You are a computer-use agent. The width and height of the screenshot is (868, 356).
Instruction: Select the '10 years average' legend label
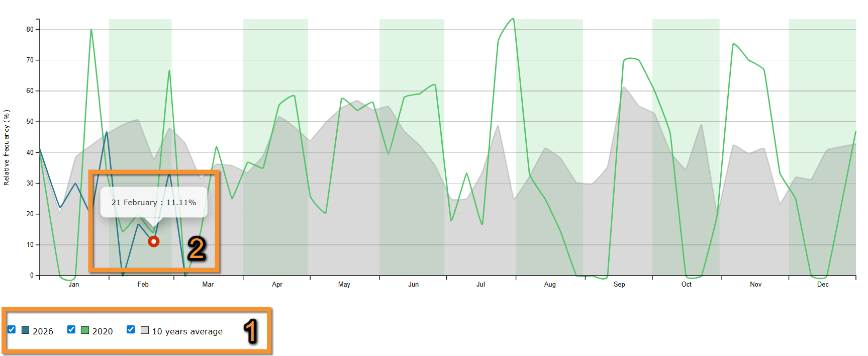(x=187, y=331)
